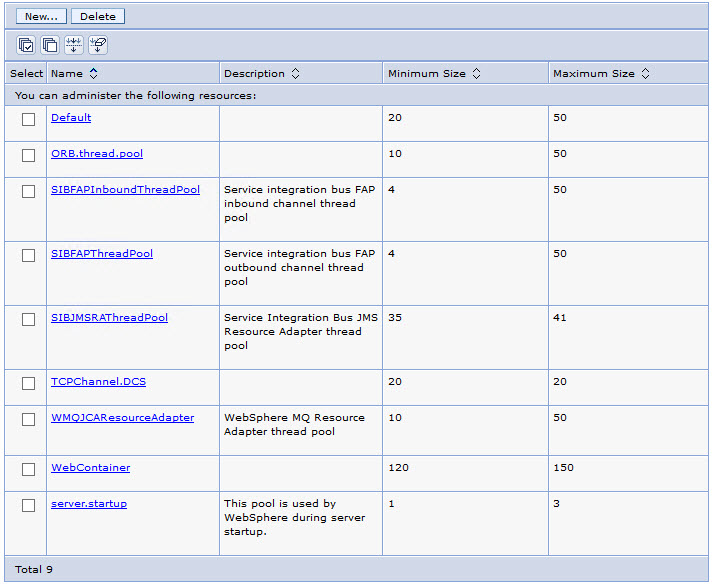Viewport: 716px width, 586px height.
Task: Sort by Name column arrows
Action: point(94,74)
